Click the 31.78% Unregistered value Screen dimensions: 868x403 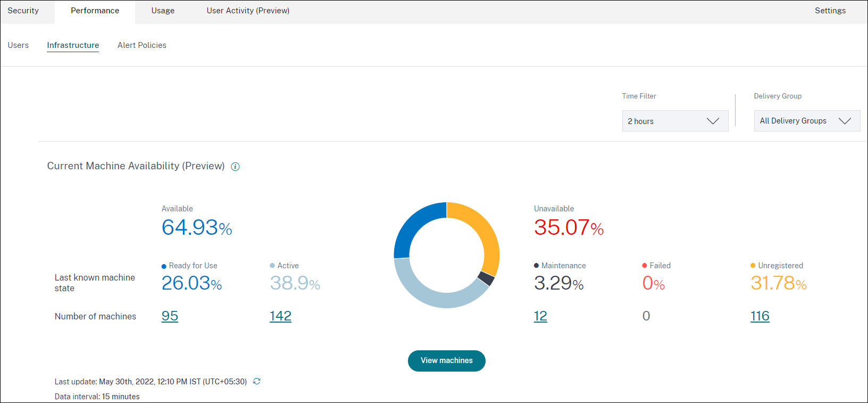click(779, 283)
